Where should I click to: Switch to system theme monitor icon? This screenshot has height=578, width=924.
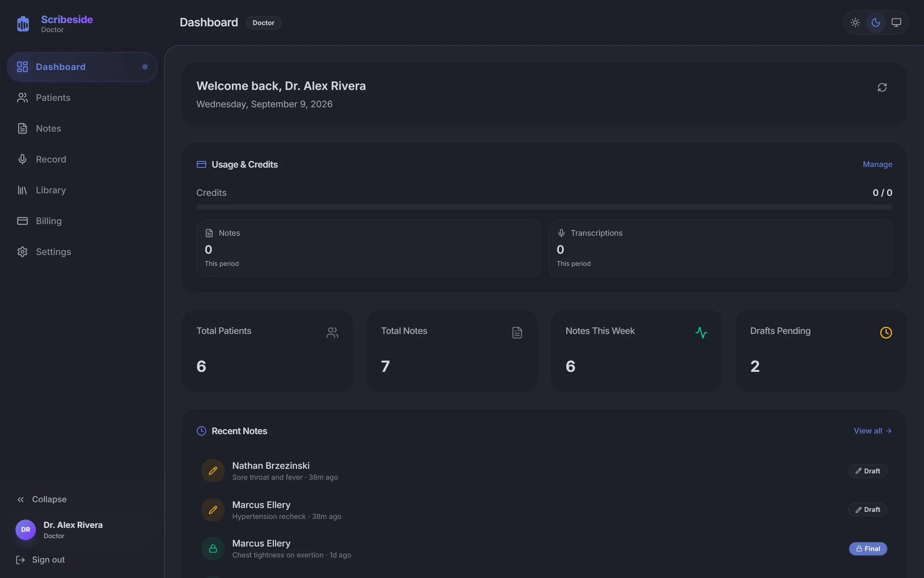896,22
